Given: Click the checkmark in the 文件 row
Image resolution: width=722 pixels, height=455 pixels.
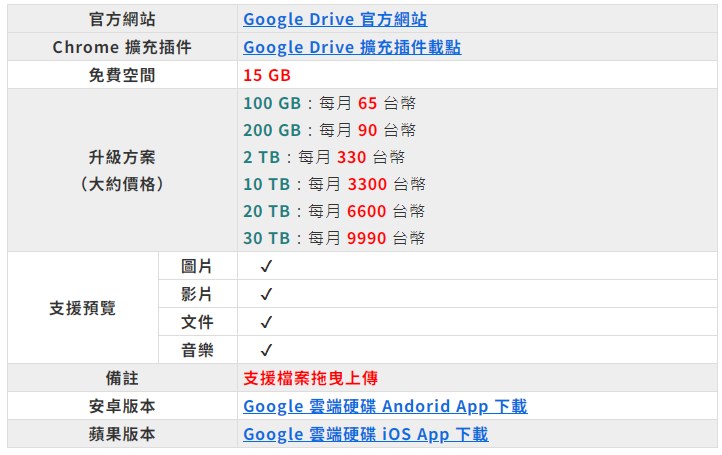Looking at the screenshot, I should click(x=266, y=323).
